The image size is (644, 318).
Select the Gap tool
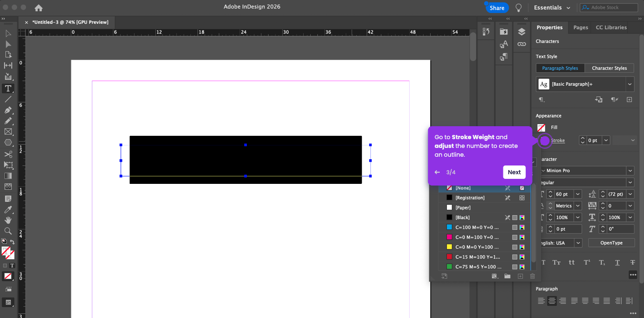point(8,66)
